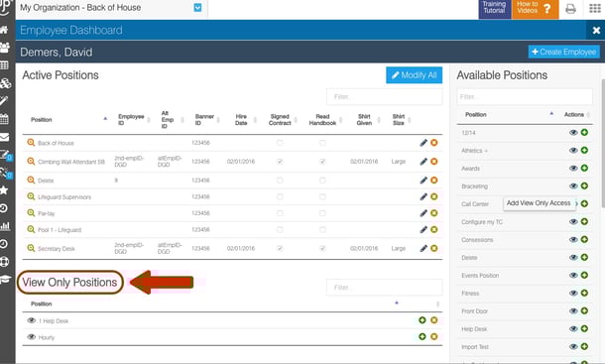Edit the Lifeguard Supervisors position row
605x364 pixels.
point(423,196)
